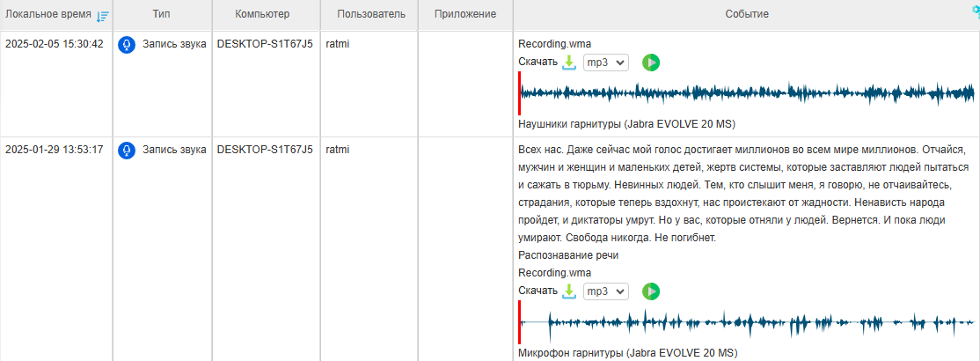This screenshot has height=361, width=980.
Task: Click the microphone icon in the 2025-01-29 row
Action: click(127, 151)
